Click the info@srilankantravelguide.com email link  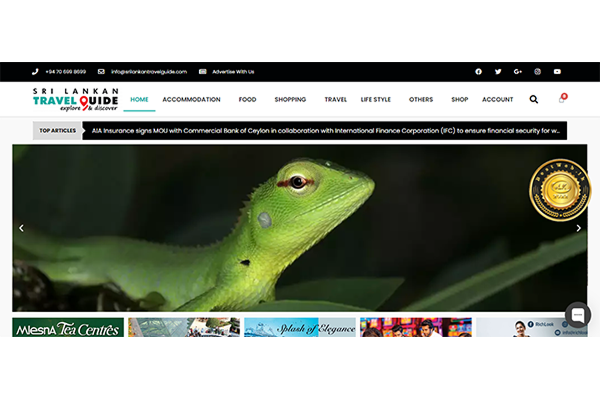[x=148, y=72]
